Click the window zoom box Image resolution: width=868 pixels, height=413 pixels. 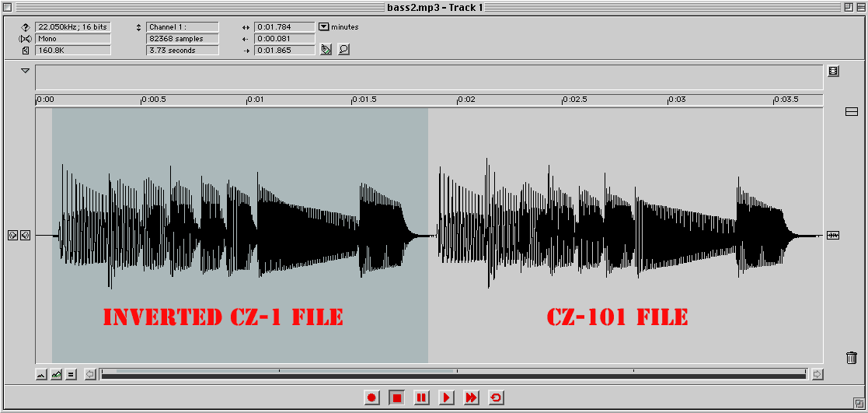(x=848, y=7)
